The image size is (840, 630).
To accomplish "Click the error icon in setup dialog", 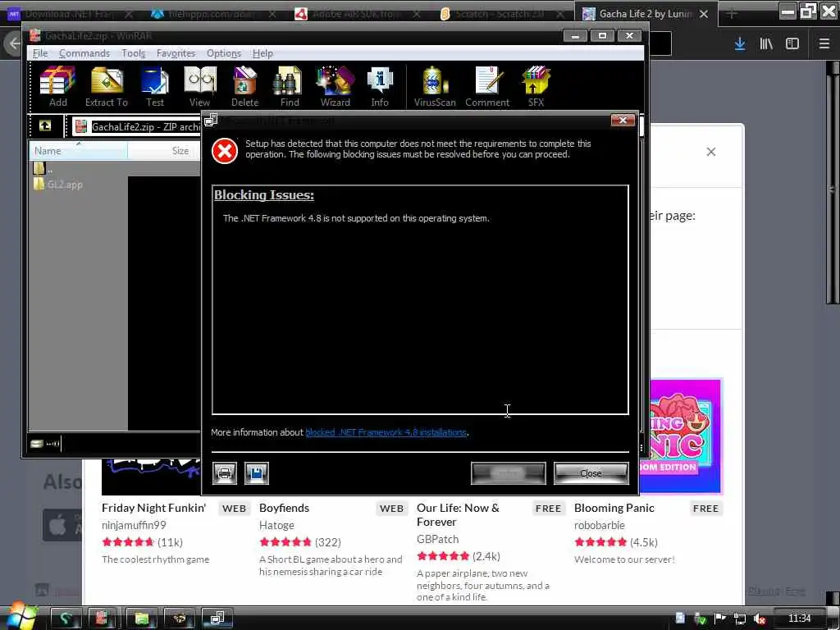I will (225, 151).
